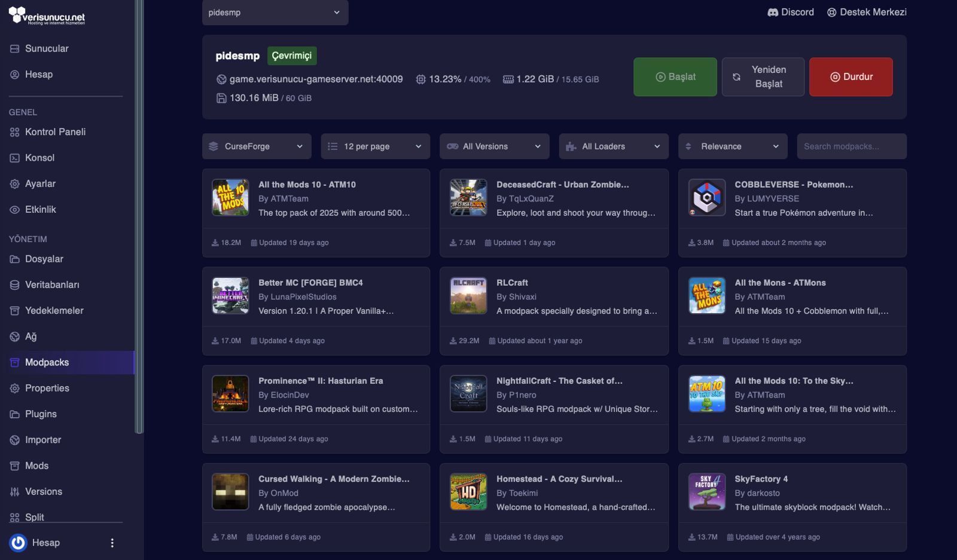Click 'By LunaPixelStudios' author text
The width and height of the screenshot is (957, 560).
pos(297,297)
